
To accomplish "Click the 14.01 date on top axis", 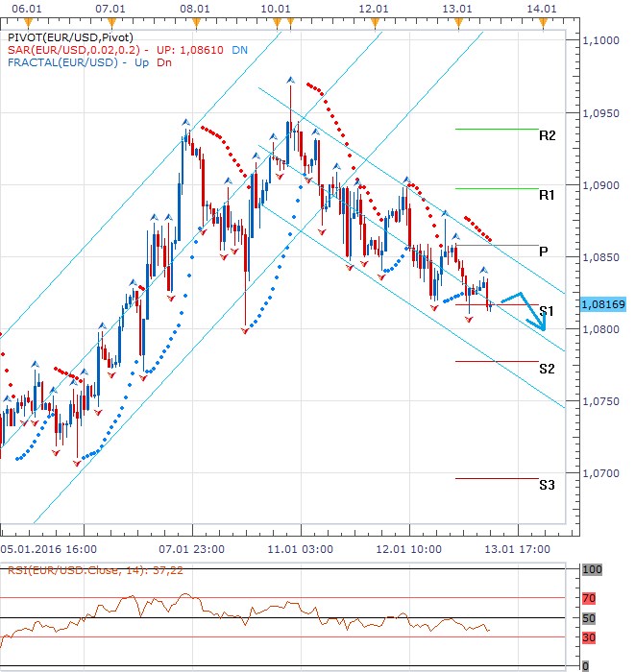I will 543,8.
